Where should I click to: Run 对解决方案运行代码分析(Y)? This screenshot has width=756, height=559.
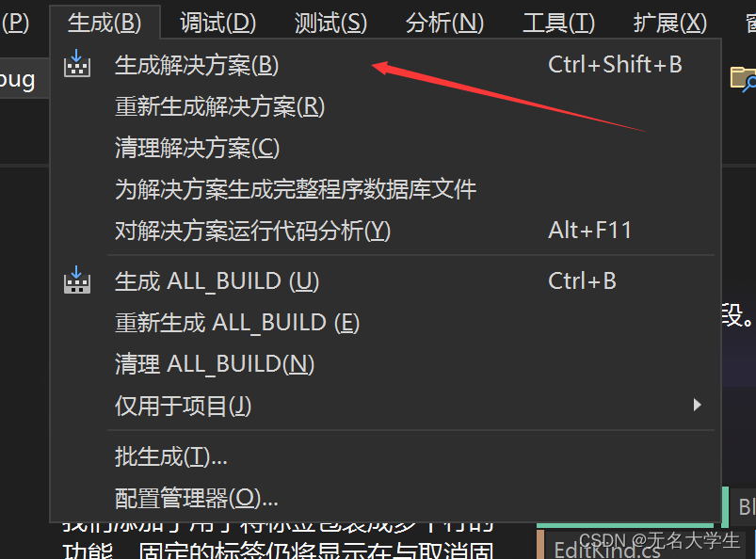point(385,231)
